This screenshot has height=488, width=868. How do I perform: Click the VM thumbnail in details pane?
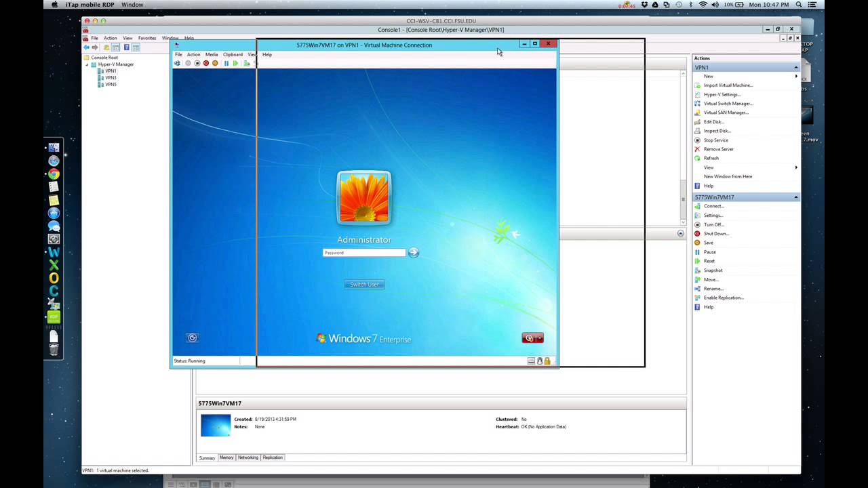[x=216, y=425]
